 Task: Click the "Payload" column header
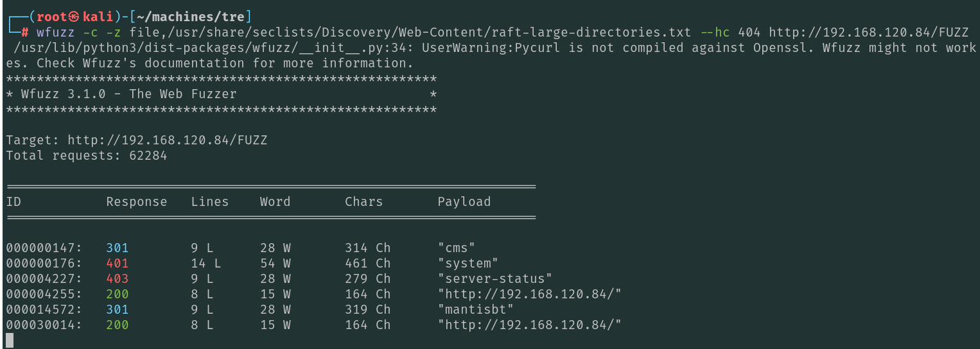click(x=464, y=202)
